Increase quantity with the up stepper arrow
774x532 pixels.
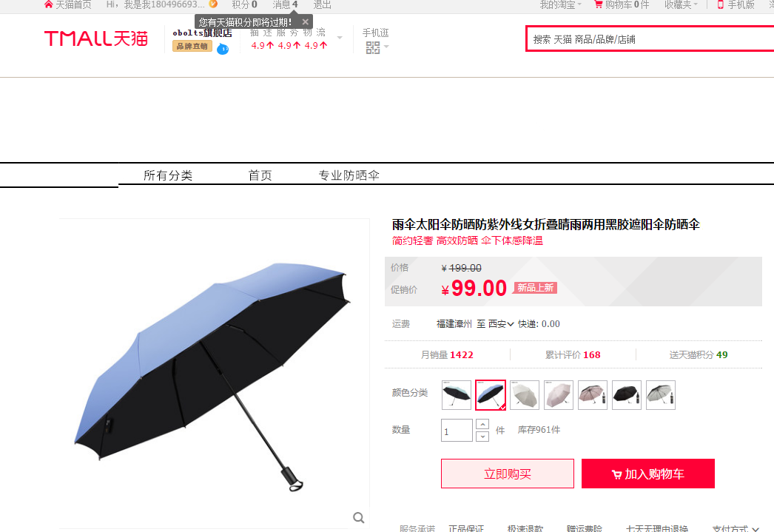(482, 425)
